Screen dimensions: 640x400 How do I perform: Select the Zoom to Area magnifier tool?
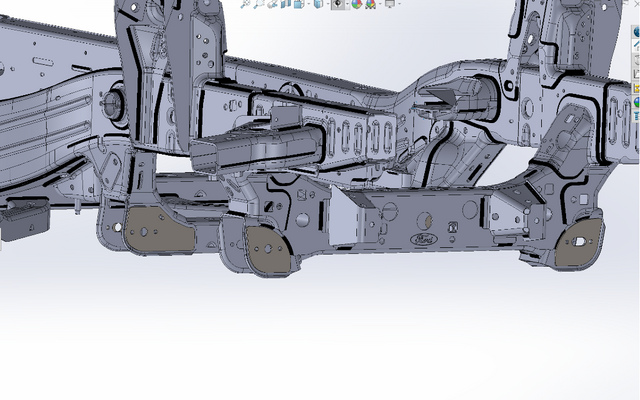[x=258, y=4]
